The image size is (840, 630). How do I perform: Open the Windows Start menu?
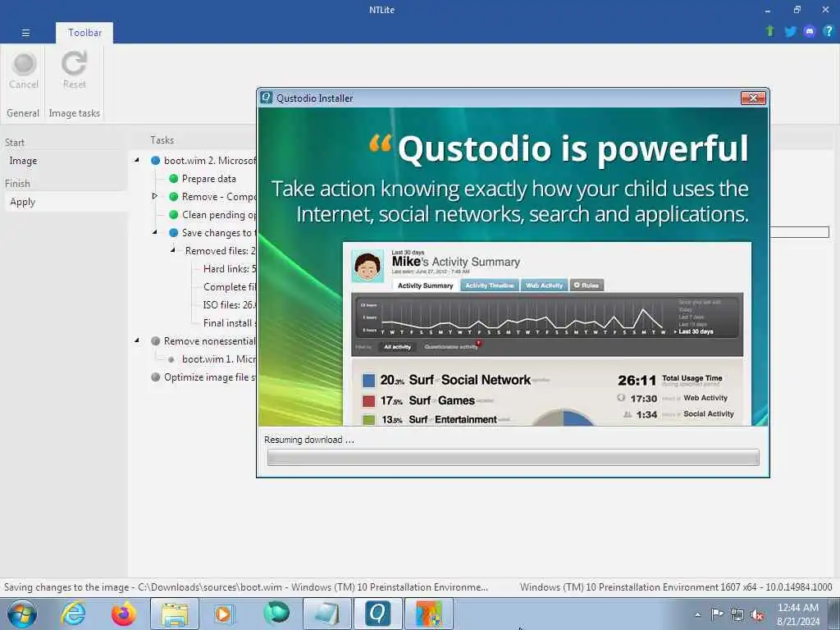(x=22, y=614)
